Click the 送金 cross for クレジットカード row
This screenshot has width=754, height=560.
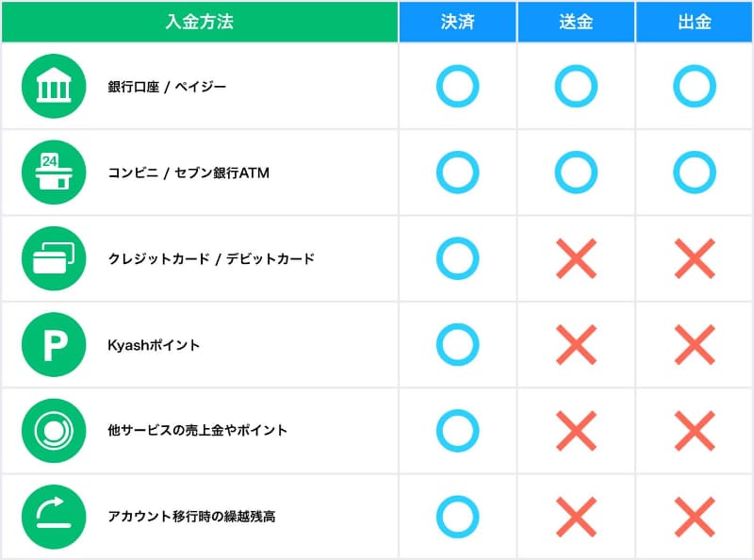576,258
